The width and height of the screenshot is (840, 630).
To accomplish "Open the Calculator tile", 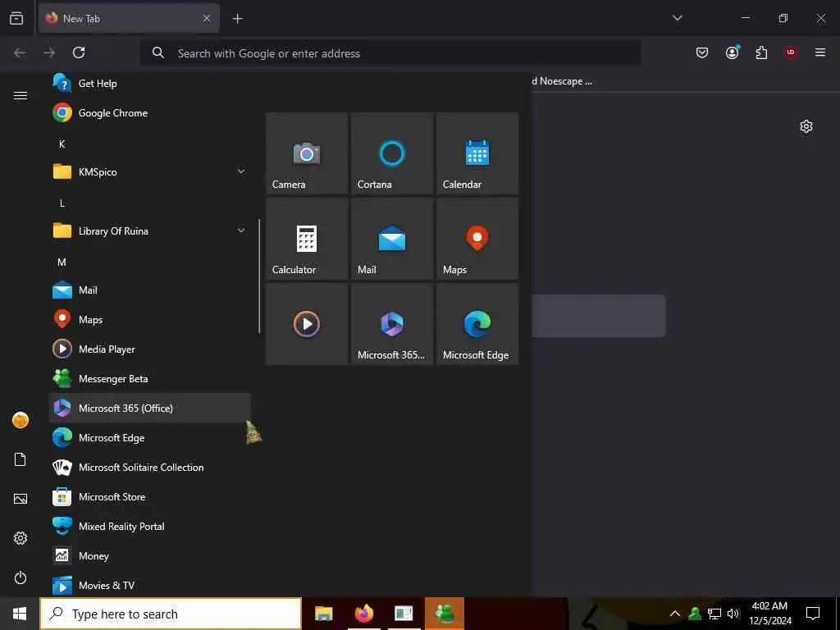I will pyautogui.click(x=307, y=239).
